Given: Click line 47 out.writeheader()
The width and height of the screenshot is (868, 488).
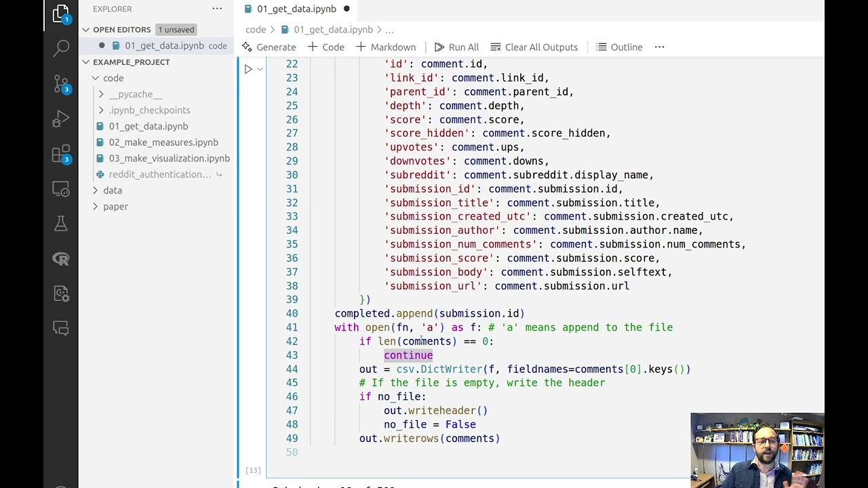Looking at the screenshot, I should 436,411.
